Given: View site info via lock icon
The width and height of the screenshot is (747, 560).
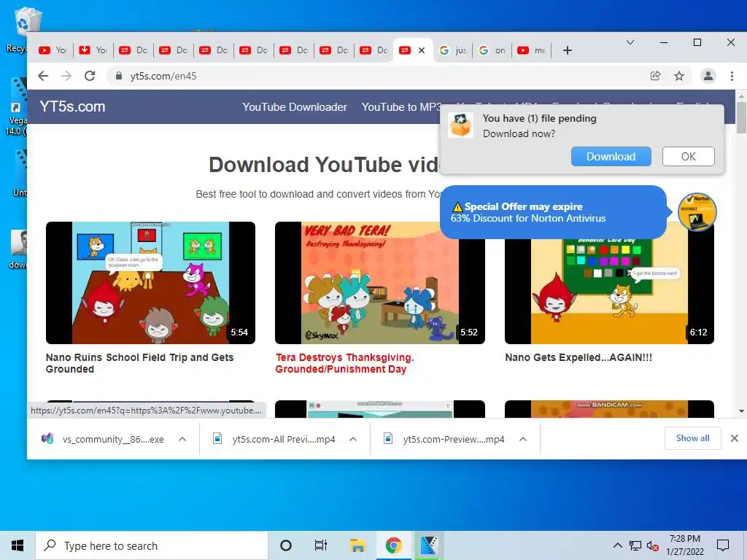Looking at the screenshot, I should [x=119, y=76].
